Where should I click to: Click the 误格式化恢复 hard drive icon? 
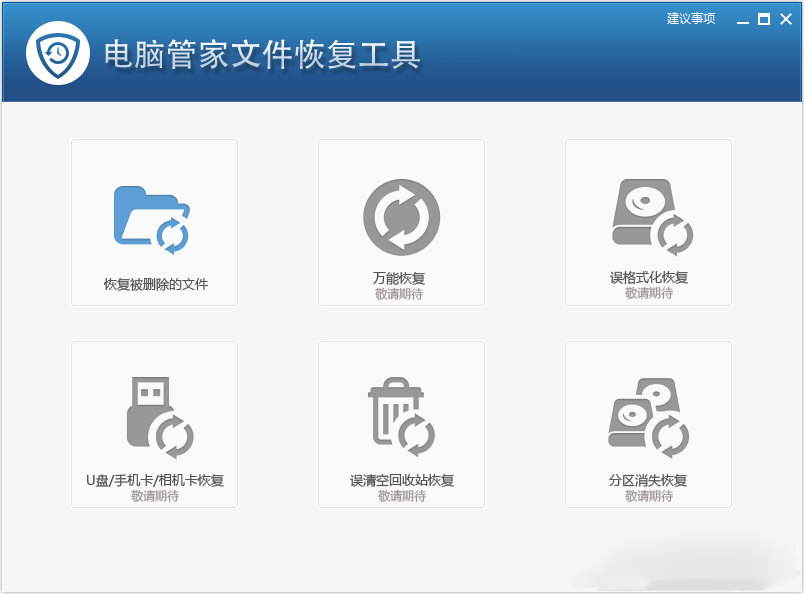[648, 216]
